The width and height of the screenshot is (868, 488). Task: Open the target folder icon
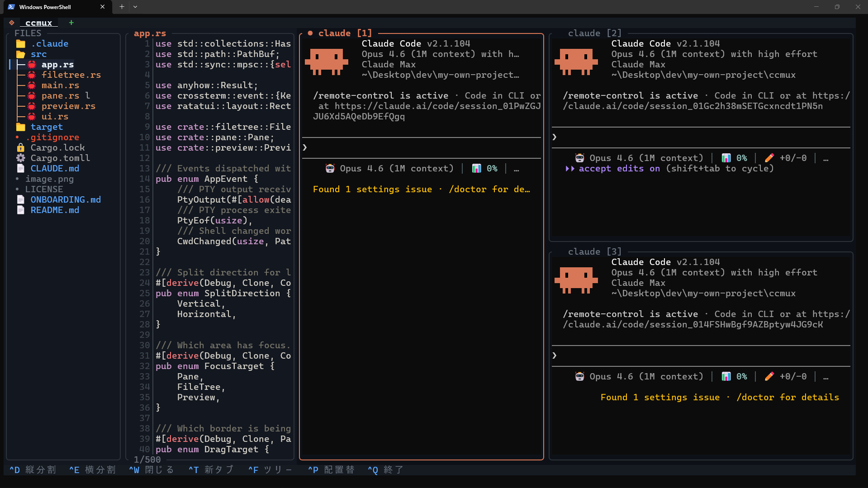(20, 127)
